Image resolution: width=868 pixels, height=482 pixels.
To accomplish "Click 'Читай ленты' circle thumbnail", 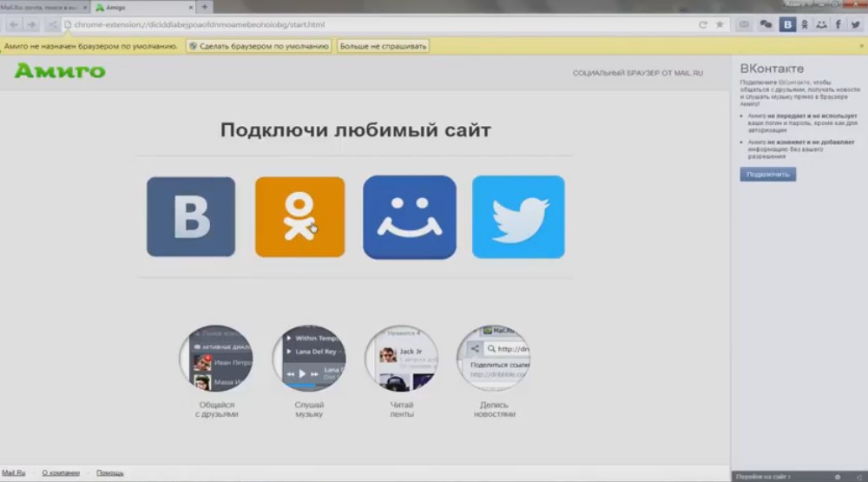I will click(401, 358).
